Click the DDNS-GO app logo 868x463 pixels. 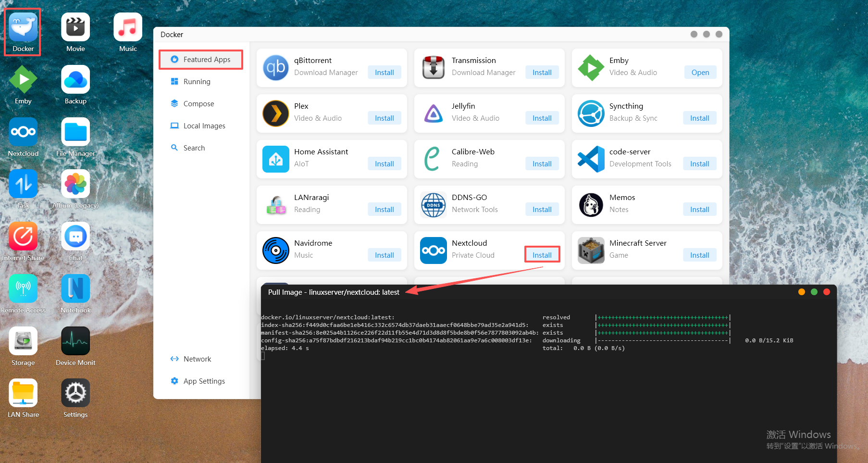(x=434, y=205)
